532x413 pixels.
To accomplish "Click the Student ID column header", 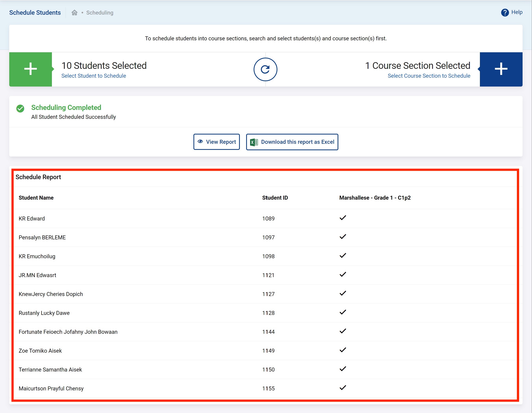I will [x=275, y=198].
